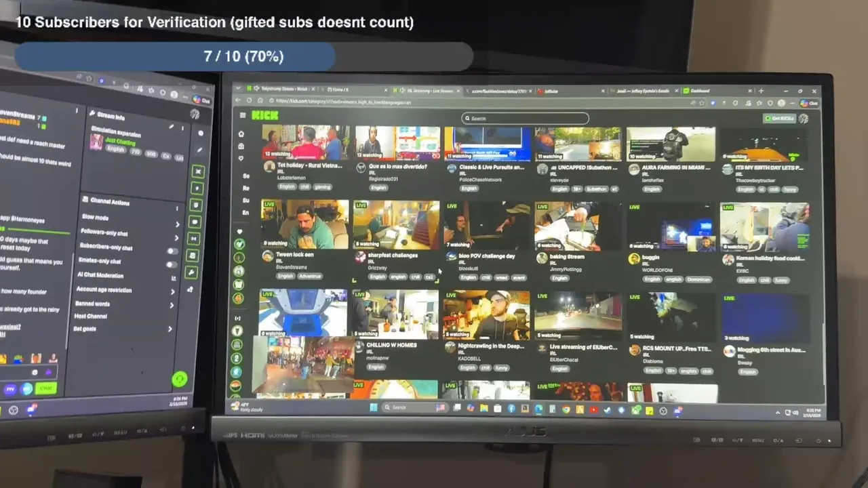Click the Kick Search field

pos(525,118)
